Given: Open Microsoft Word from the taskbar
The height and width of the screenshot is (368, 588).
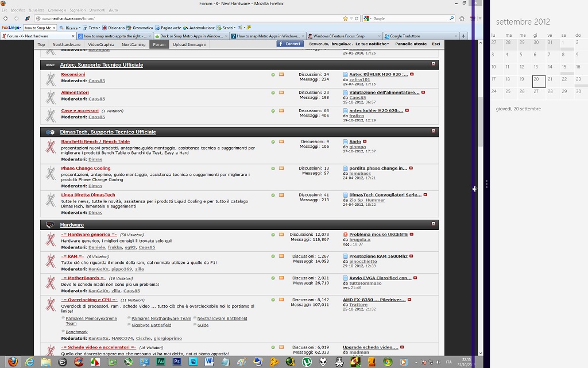Looking at the screenshot, I should tap(209, 362).
